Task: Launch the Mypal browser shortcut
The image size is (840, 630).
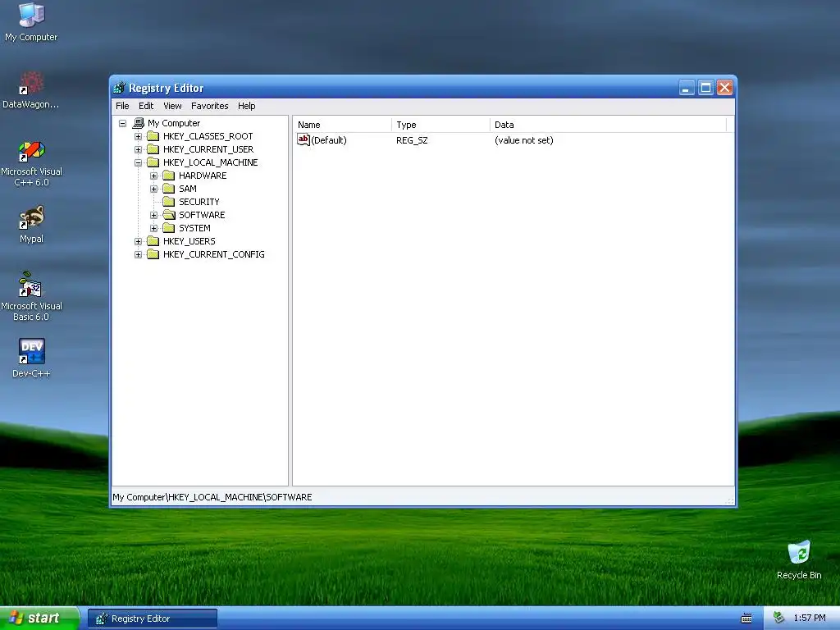Action: [x=32, y=224]
